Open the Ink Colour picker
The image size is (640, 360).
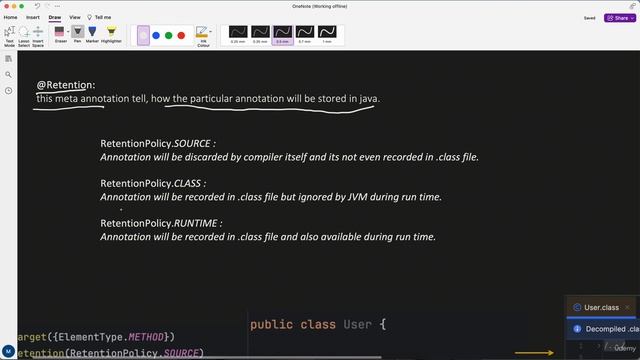click(202, 36)
